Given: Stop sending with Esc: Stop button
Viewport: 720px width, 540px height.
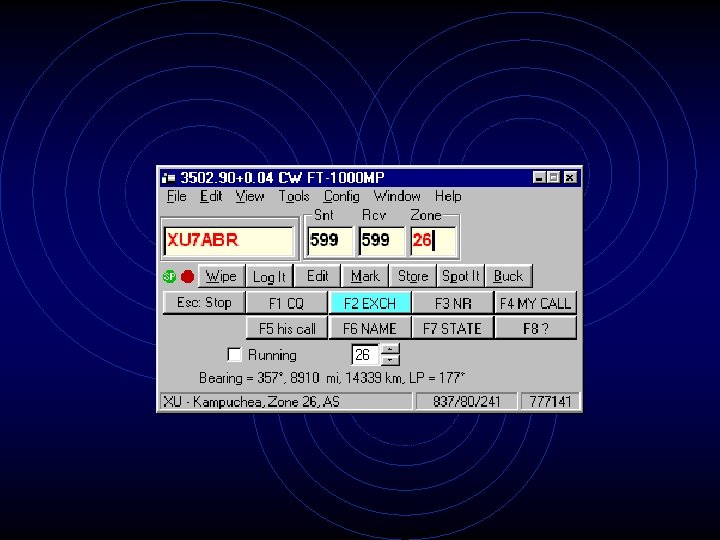Looking at the screenshot, I should pyautogui.click(x=204, y=303).
